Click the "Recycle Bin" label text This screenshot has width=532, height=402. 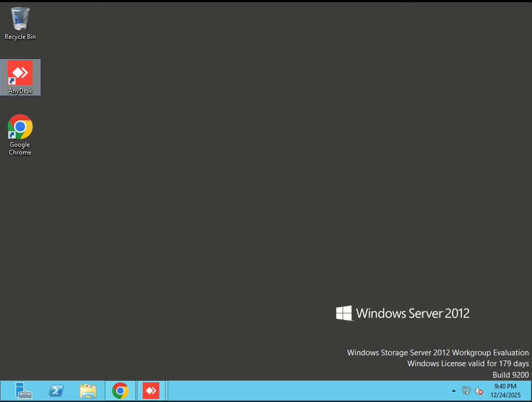point(20,37)
